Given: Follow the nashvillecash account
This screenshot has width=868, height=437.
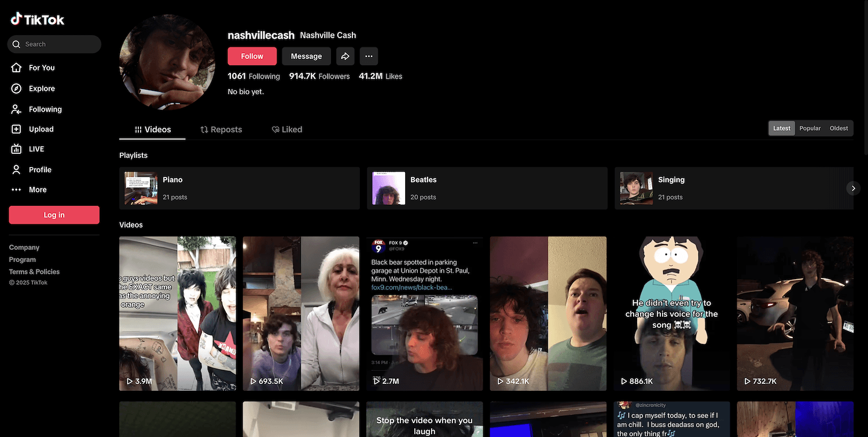Looking at the screenshot, I should 252,56.
